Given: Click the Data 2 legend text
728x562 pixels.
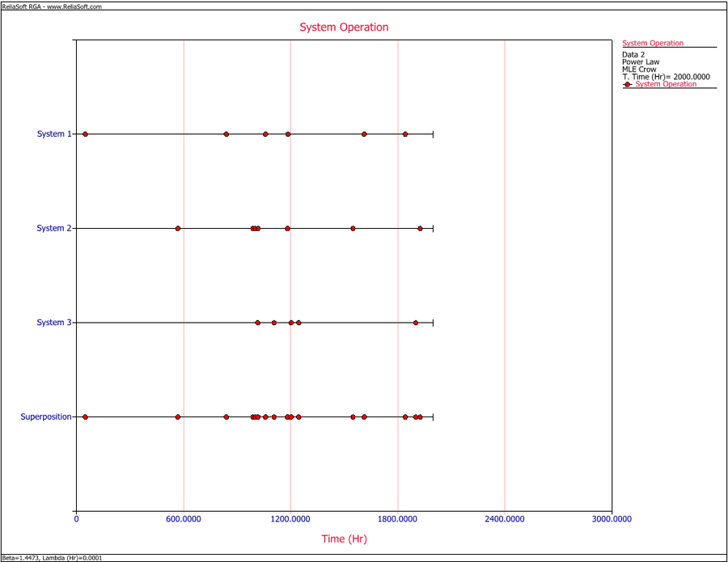Looking at the screenshot, I should pyautogui.click(x=633, y=54).
